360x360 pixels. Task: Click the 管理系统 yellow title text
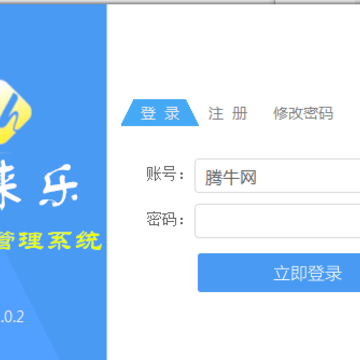50,240
